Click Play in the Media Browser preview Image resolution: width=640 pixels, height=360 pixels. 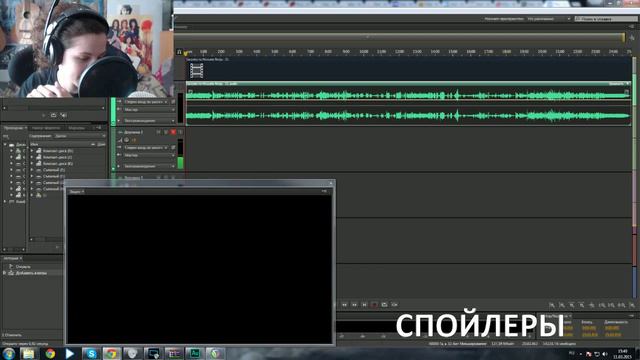[x=44, y=116]
